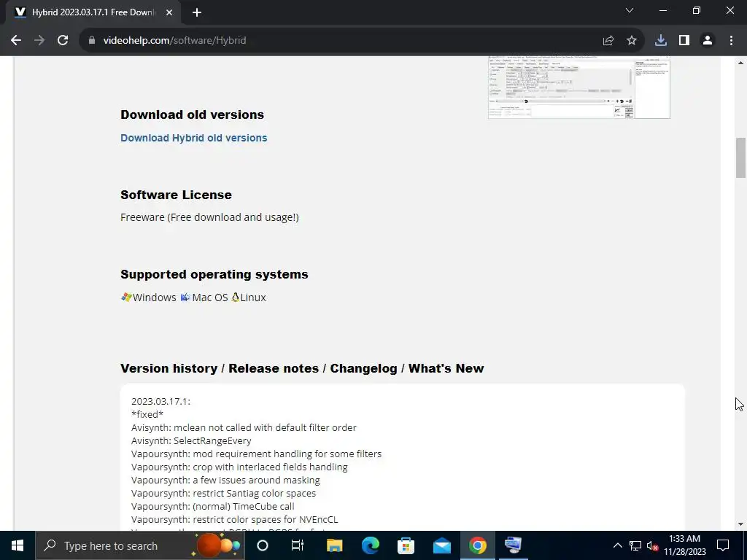Launch Microsoft Edge from taskbar
The image size is (747, 560).
click(x=370, y=545)
